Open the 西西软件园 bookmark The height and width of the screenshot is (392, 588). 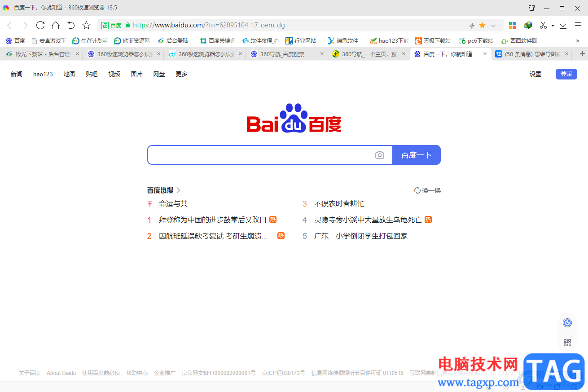(519, 41)
